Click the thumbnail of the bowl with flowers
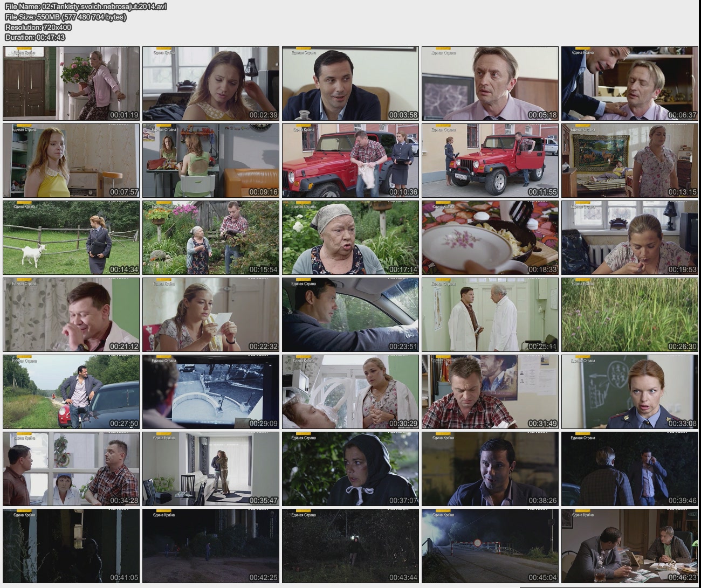701x588 pixels. (490, 238)
